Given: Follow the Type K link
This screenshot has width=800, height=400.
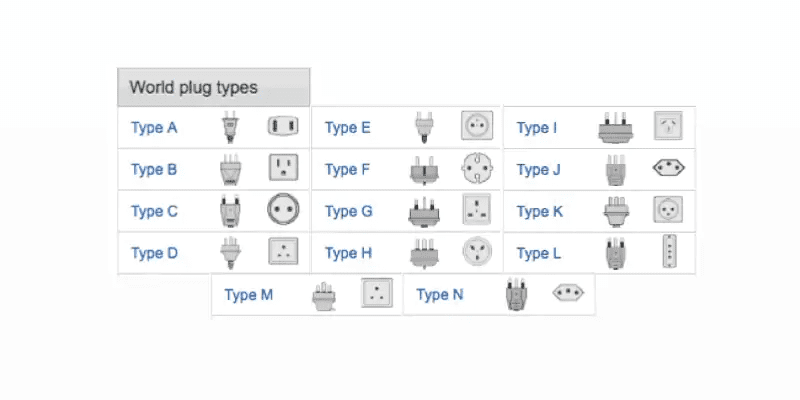Looking at the screenshot, I should click(x=540, y=211).
